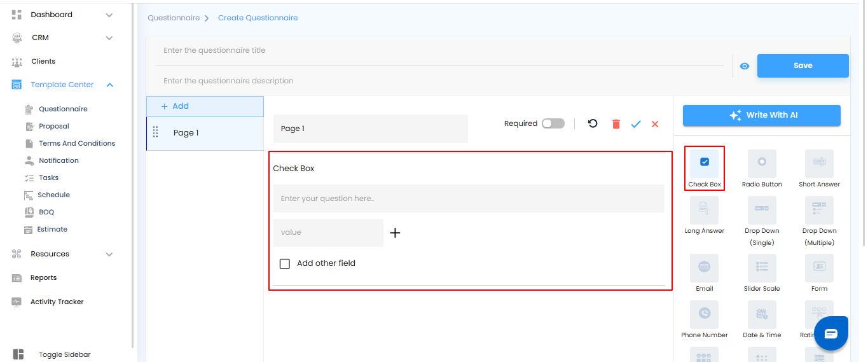Image resolution: width=868 pixels, height=362 pixels.
Task: Collapse the Template Center section
Action: point(110,85)
